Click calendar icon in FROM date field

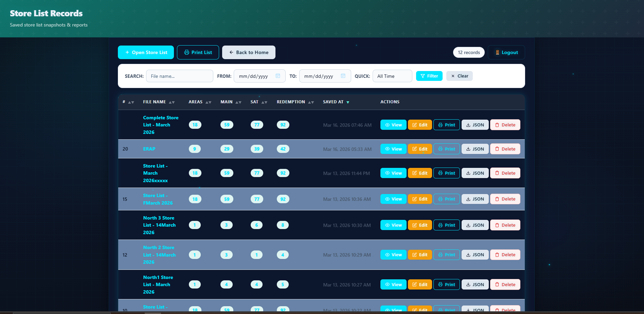[x=278, y=76]
